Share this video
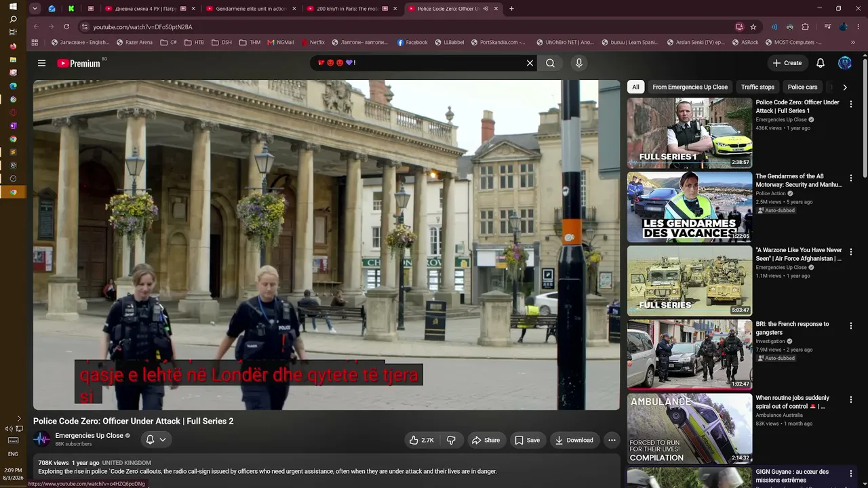 click(486, 440)
